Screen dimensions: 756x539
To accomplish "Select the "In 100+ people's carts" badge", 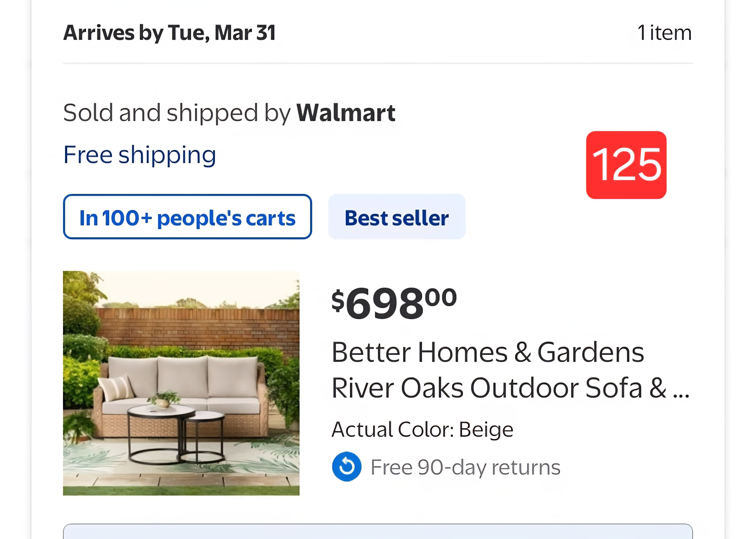I will [187, 217].
